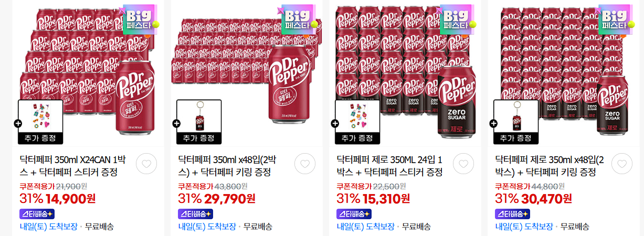This screenshot has height=236, width=644.
Task: View sticker gift thumbnail on first product
Action: point(40,117)
